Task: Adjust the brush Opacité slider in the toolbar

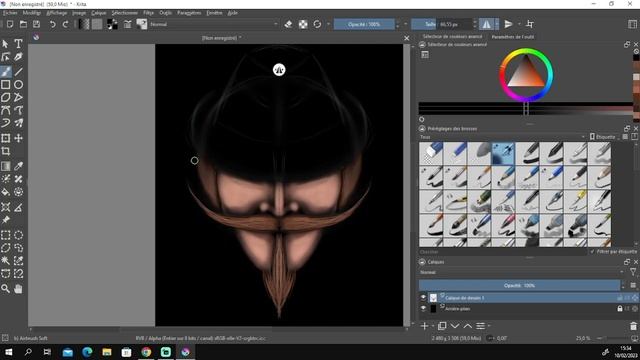Action: [364, 24]
